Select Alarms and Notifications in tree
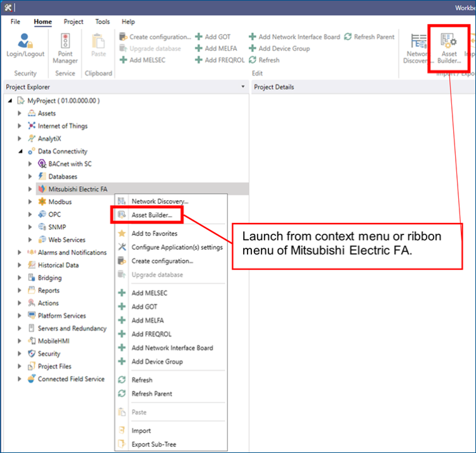The height and width of the screenshot is (453, 476). (72, 252)
